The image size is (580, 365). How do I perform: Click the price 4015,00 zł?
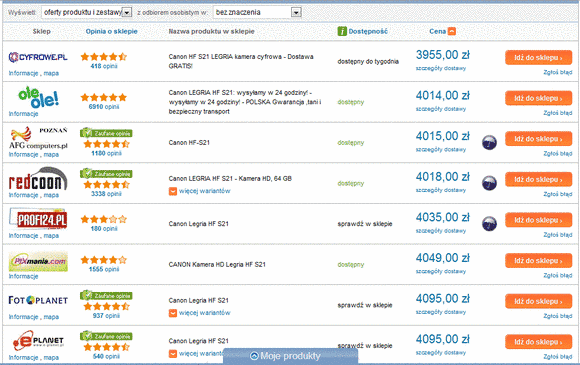[x=442, y=136]
